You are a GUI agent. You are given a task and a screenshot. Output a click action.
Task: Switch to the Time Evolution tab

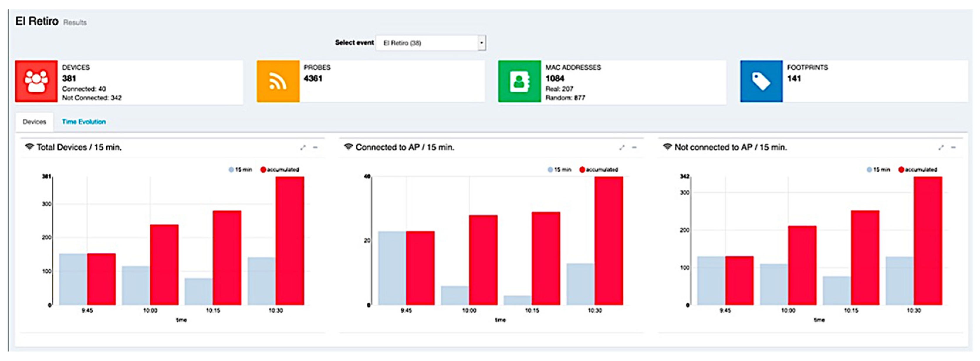click(84, 122)
